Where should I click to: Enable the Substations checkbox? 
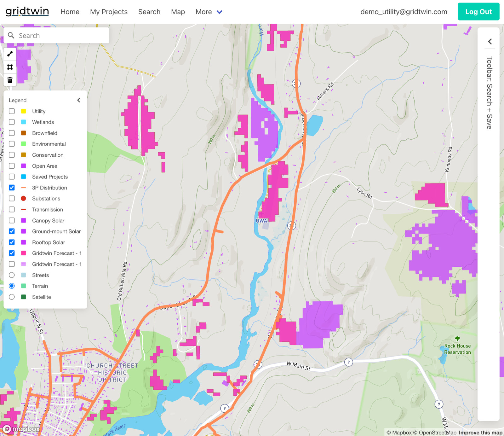(12, 198)
